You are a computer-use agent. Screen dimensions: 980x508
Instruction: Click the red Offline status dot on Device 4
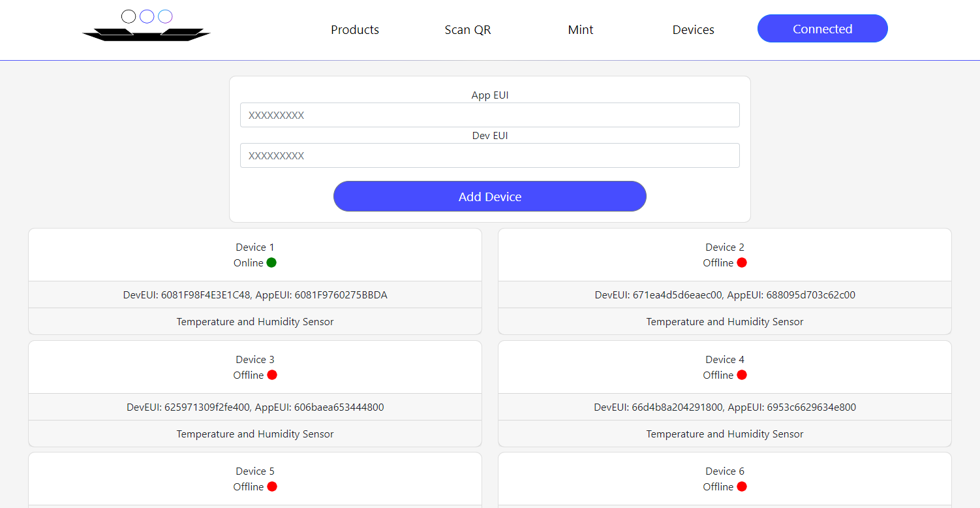[x=742, y=375]
